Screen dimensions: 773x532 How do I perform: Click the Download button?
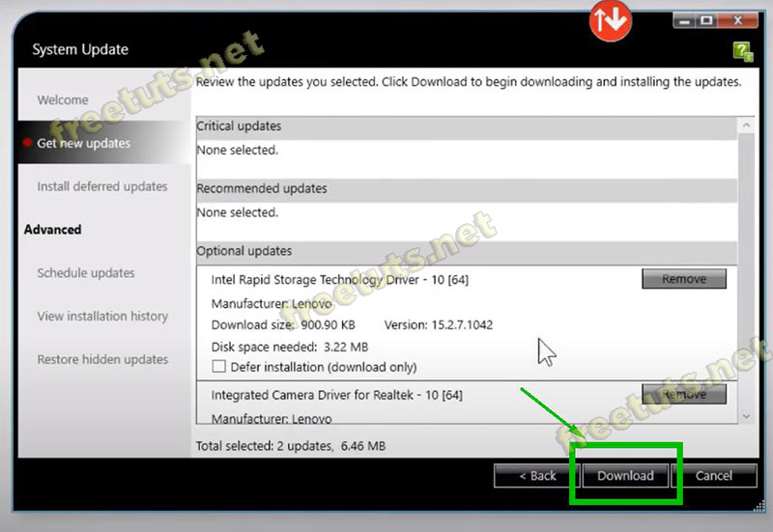(x=625, y=475)
